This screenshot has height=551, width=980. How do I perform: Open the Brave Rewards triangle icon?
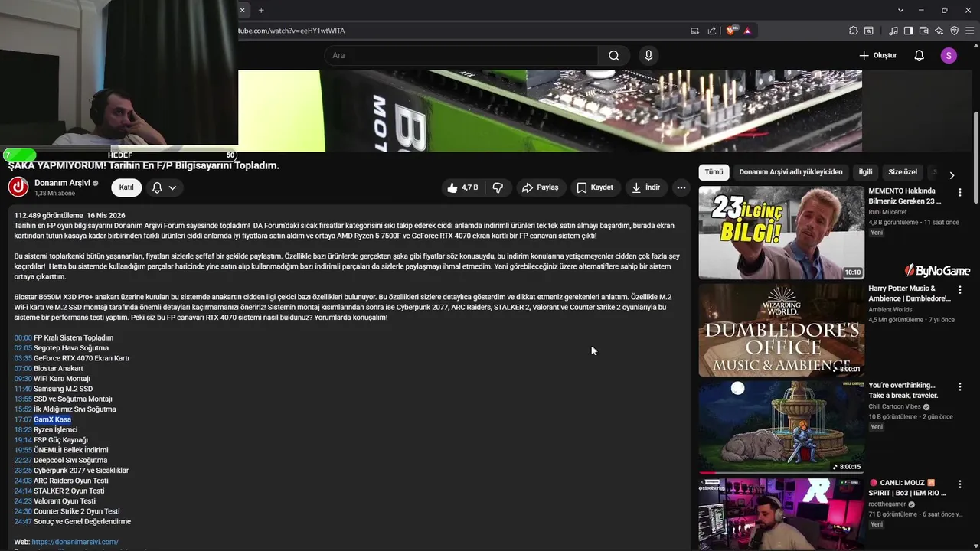point(746,31)
